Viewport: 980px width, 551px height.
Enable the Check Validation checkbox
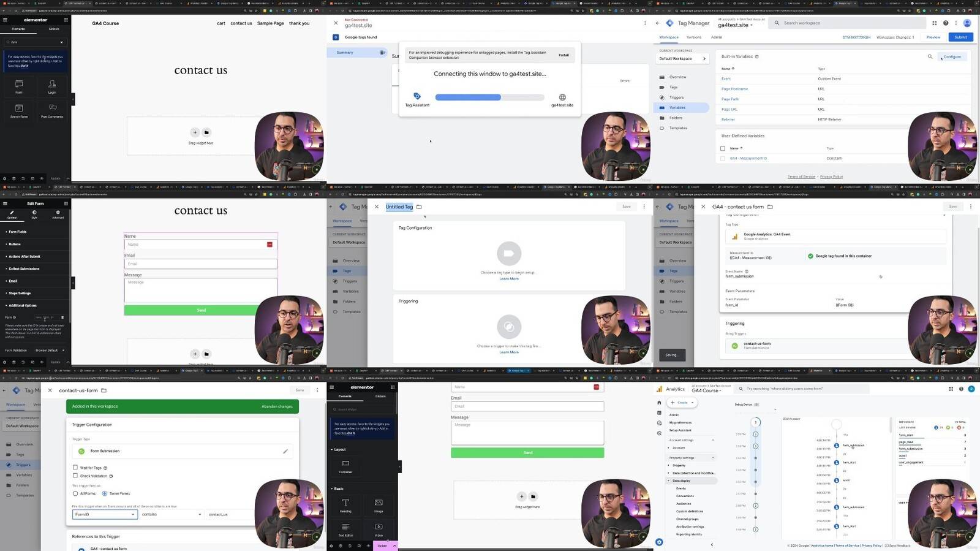pos(75,476)
